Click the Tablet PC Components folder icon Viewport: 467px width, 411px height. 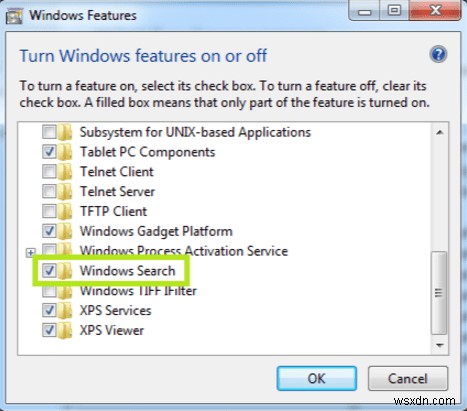tap(65, 152)
